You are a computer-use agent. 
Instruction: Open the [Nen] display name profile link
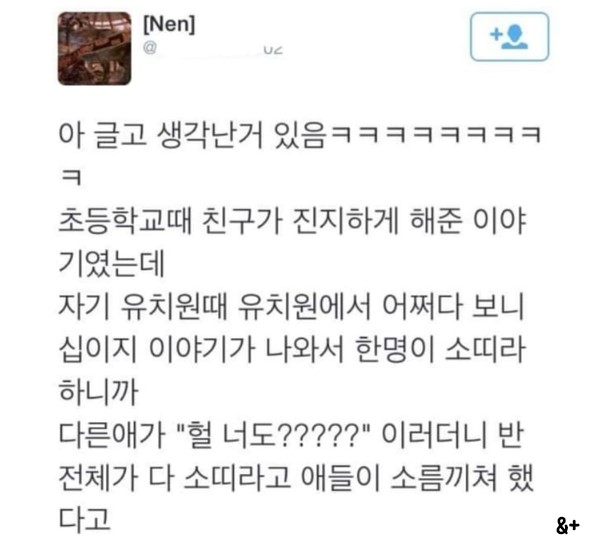pyautogui.click(x=169, y=24)
